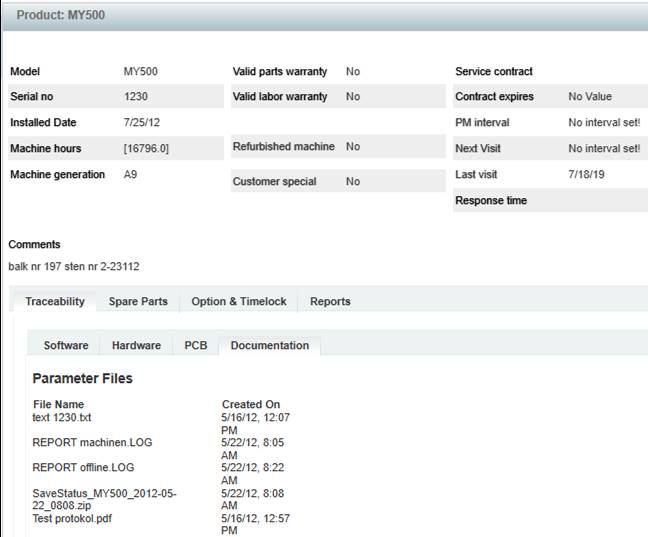Click the Created On column header
This screenshot has width=648, height=537.
(251, 404)
